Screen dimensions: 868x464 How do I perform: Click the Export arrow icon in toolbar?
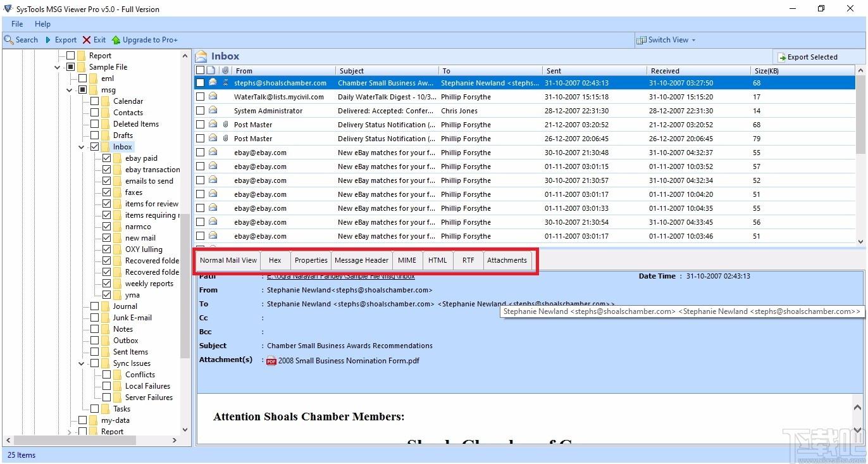point(48,40)
